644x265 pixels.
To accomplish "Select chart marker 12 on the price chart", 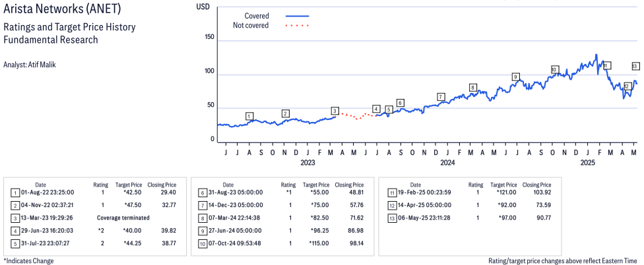I will click(627, 86).
